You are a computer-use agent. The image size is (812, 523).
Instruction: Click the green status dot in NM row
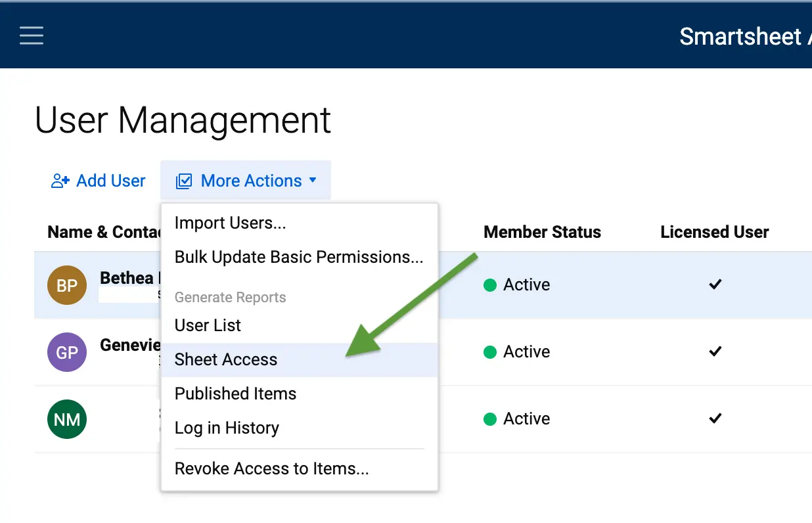489,419
